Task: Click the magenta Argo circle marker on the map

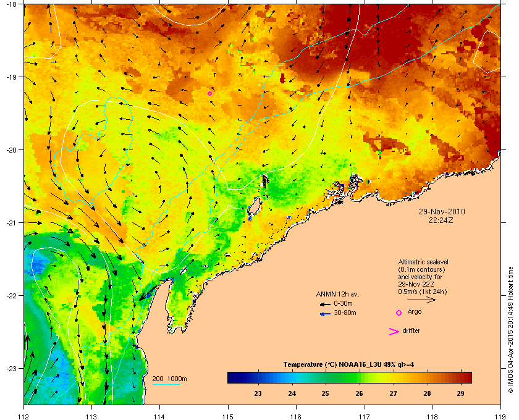Action: (x=209, y=94)
